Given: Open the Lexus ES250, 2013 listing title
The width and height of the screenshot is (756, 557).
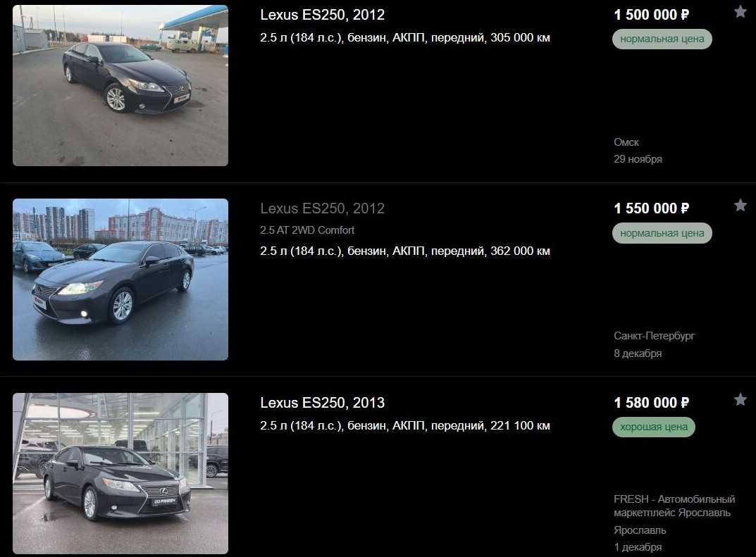Looking at the screenshot, I should [x=323, y=403].
